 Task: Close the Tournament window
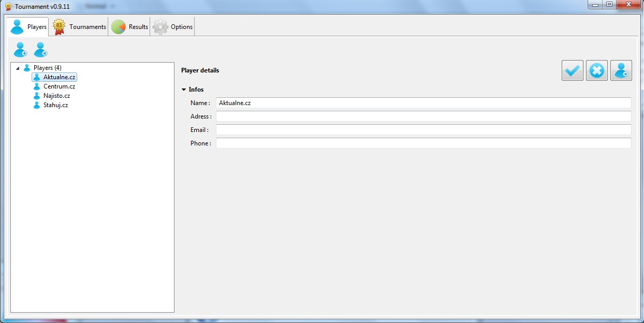click(x=628, y=5)
